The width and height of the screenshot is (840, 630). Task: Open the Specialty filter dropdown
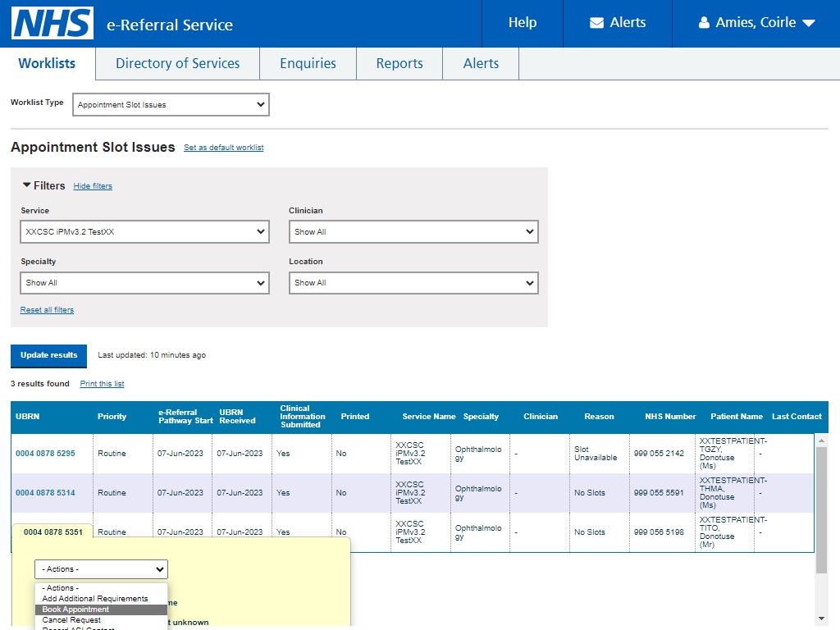point(144,283)
